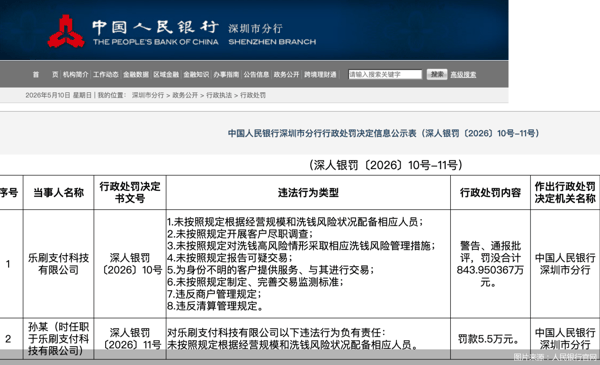Click the table subtitle (深人银罚〔2026〕10号-11号)
Screen dimensions: 600x365
385,165
